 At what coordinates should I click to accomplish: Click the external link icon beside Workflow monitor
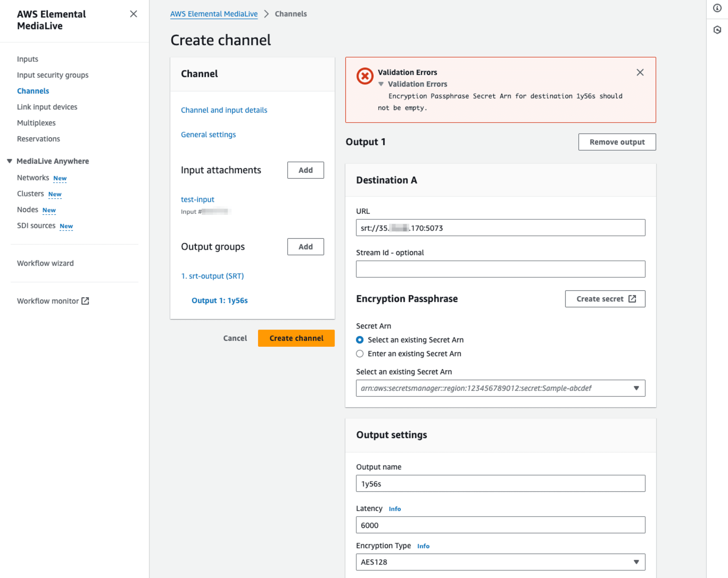pyautogui.click(x=85, y=301)
